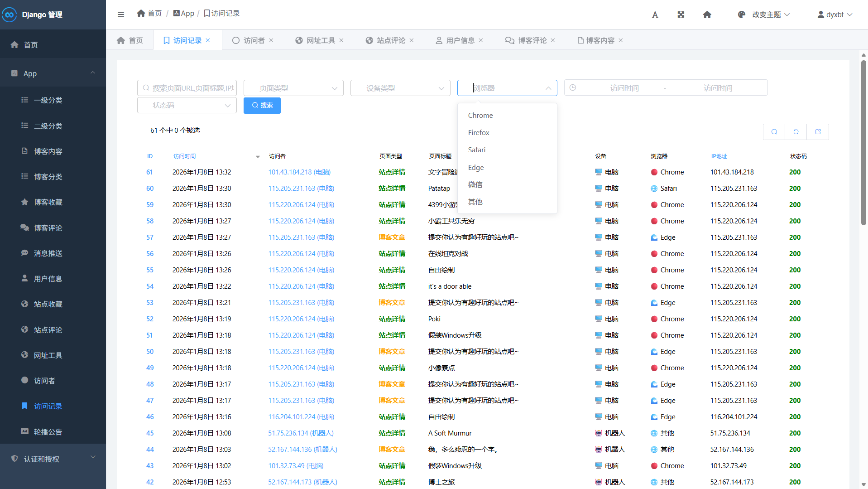Image resolution: width=868 pixels, height=489 pixels.
Task: Click the export icon above the table
Action: [818, 132]
